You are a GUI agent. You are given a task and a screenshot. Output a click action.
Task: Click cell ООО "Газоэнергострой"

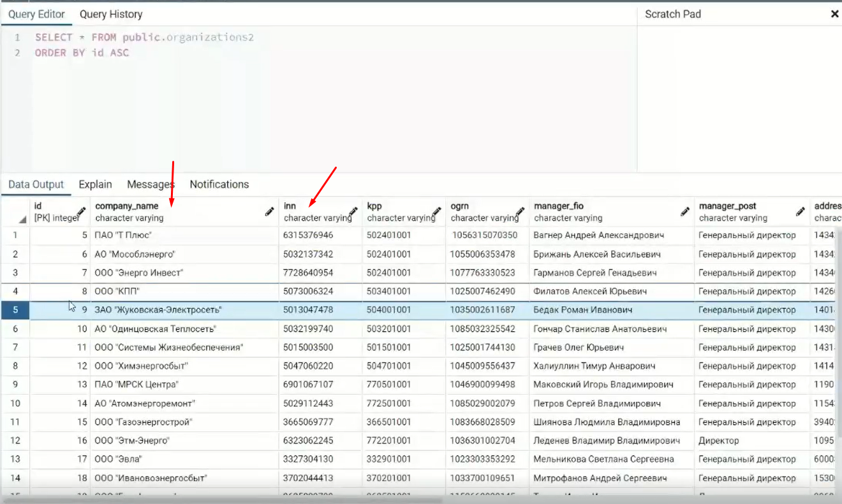[x=184, y=422]
